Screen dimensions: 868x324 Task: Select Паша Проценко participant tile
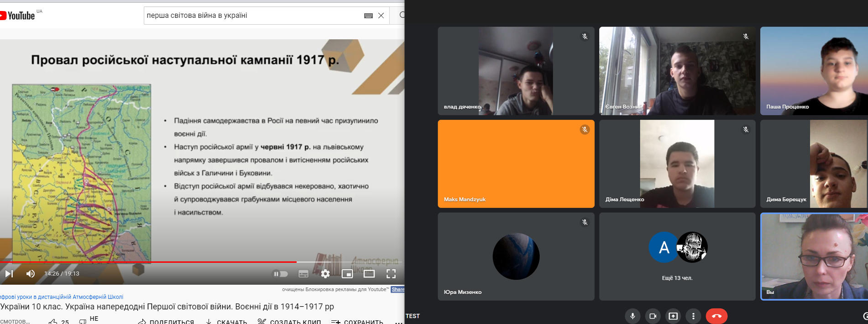click(814, 71)
